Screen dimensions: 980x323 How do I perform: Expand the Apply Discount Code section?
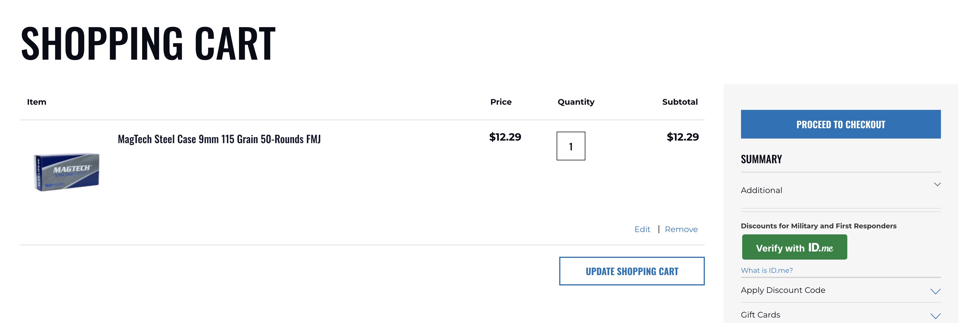[x=783, y=290]
